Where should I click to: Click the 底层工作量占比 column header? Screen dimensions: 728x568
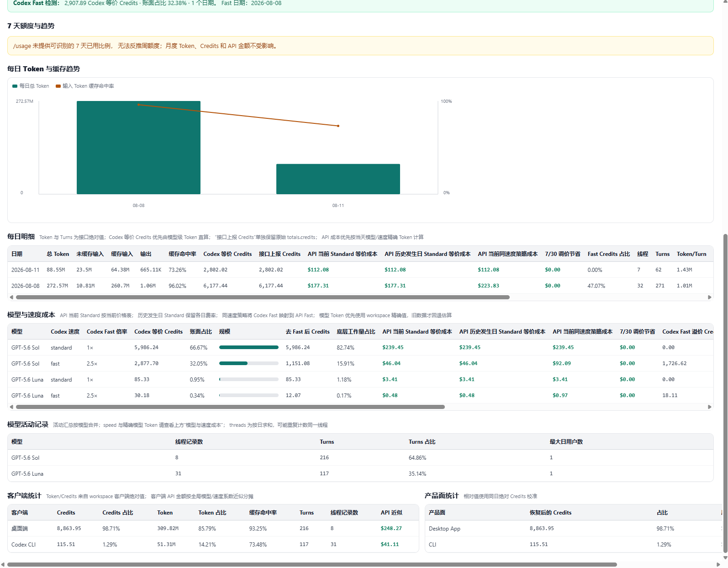pos(356,332)
